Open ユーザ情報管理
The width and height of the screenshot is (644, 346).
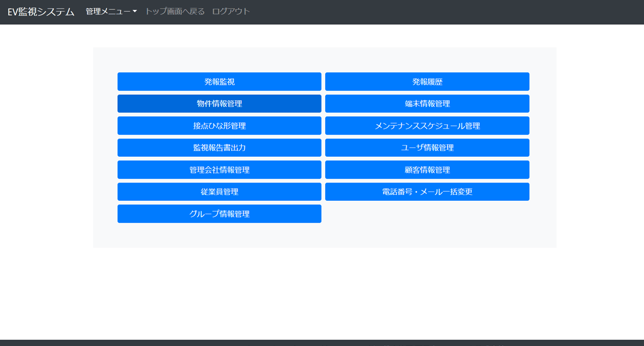point(427,148)
